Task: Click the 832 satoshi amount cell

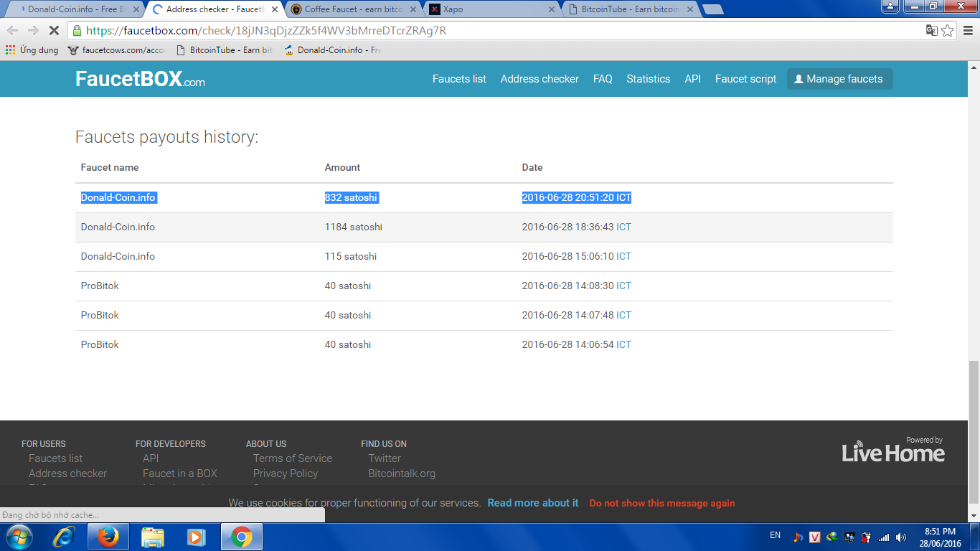Action: pyautogui.click(x=351, y=197)
